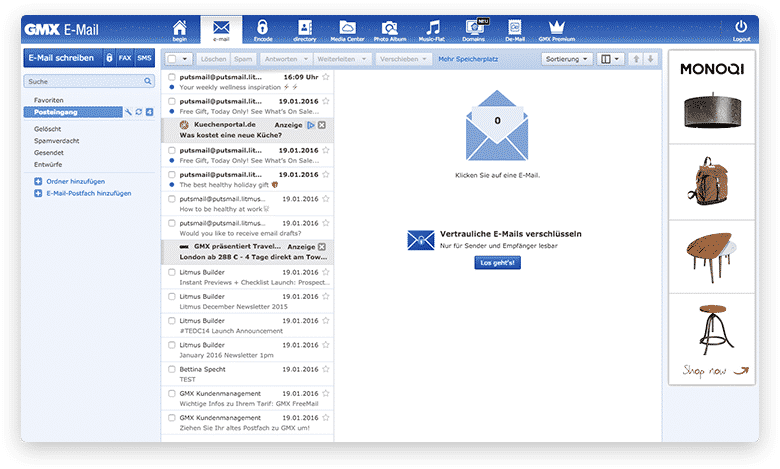Open the Entwürfe folder
The image size is (780, 469).
pyautogui.click(x=48, y=164)
